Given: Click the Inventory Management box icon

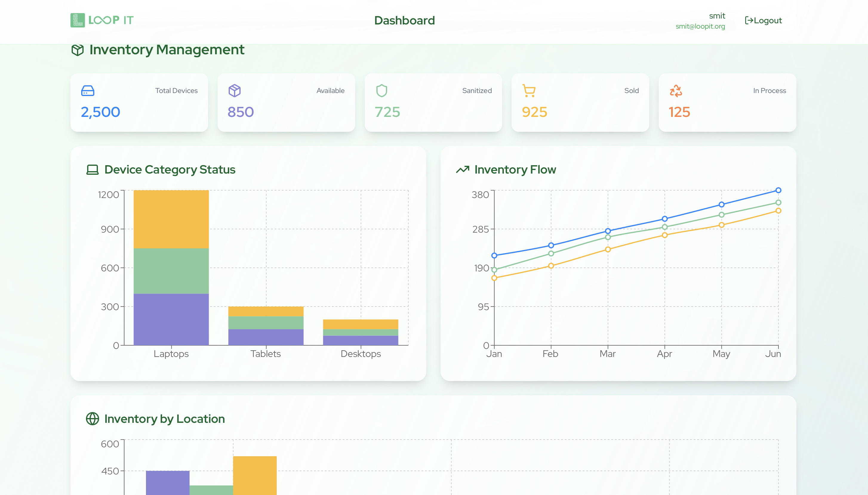Looking at the screenshot, I should pyautogui.click(x=78, y=50).
